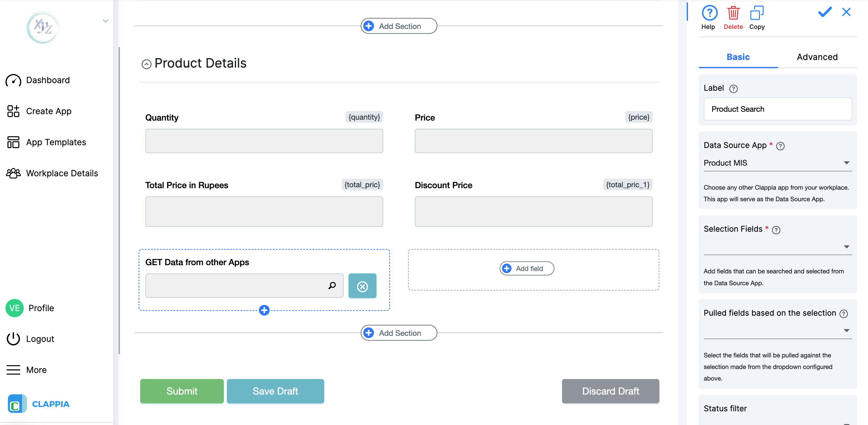Click the Create App sidebar icon
This screenshot has width=868, height=425.
point(13,111)
